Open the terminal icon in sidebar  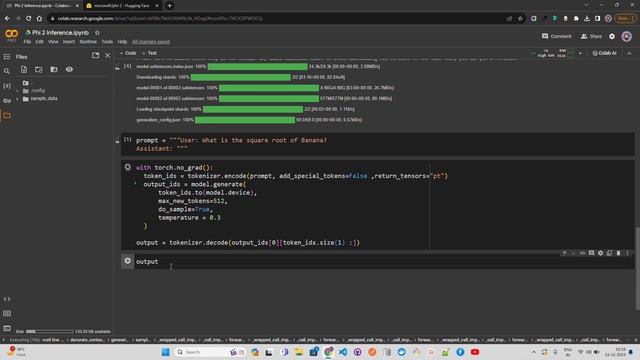coord(7,328)
